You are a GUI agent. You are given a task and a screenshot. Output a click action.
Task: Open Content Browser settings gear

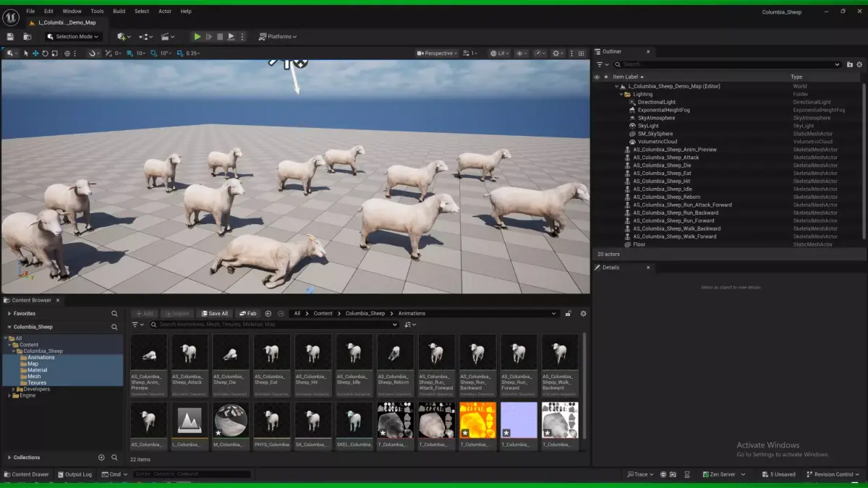pos(583,314)
